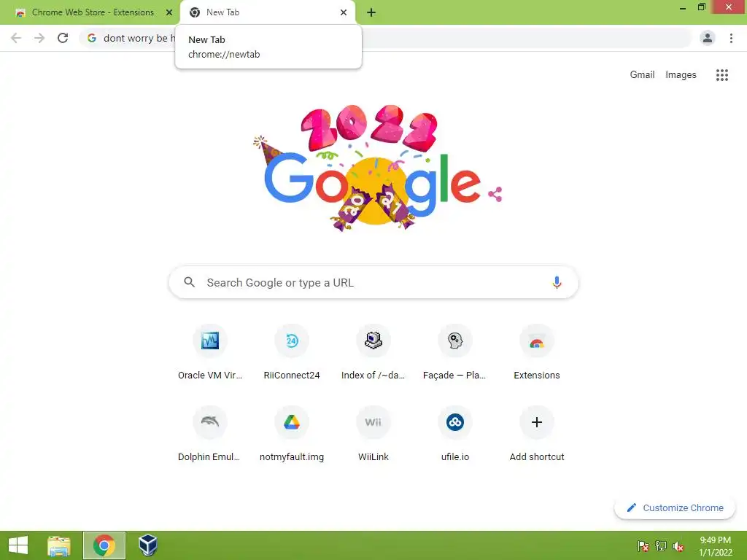Go back with the browser back arrow
The height and width of the screenshot is (560, 747).
pos(16,38)
